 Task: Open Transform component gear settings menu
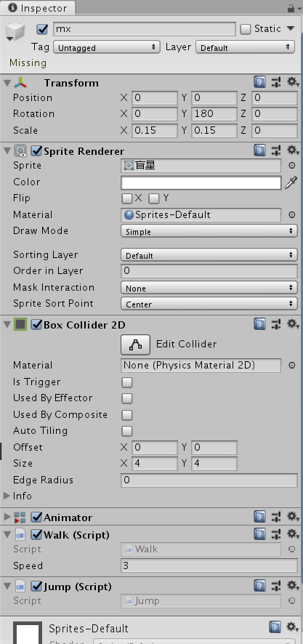click(292, 83)
